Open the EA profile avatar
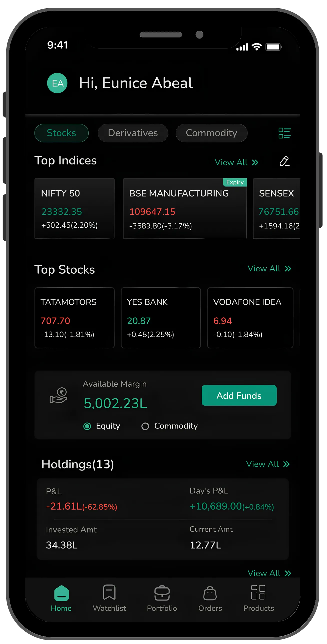 coord(57,83)
